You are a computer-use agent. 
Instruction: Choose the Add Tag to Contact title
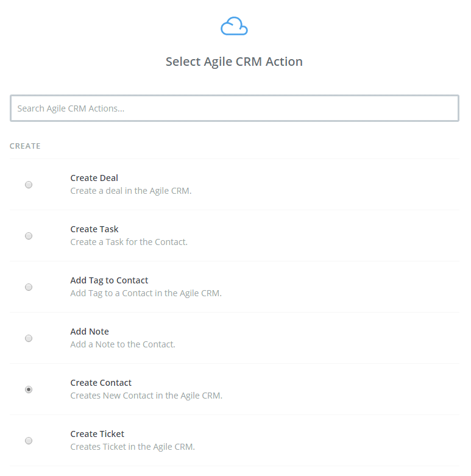pyautogui.click(x=109, y=280)
